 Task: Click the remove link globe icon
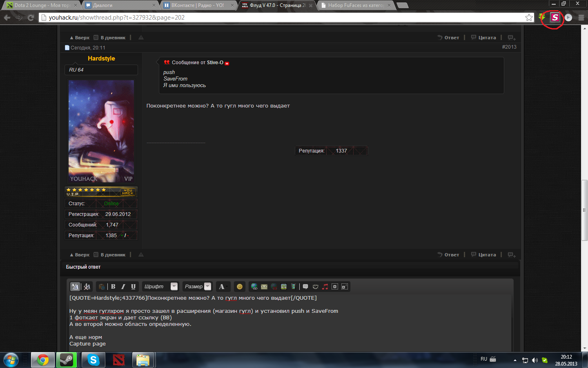tap(274, 287)
